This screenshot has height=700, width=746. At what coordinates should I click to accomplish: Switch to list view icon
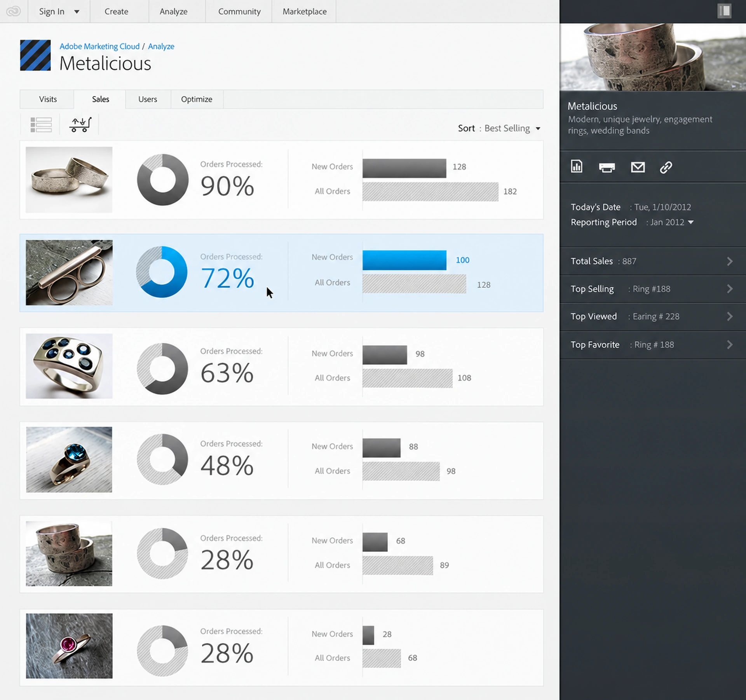(x=41, y=125)
